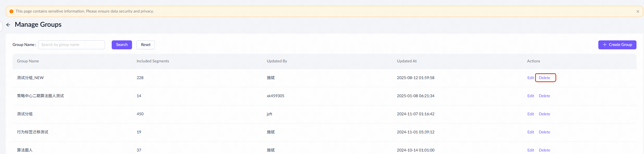Edit the 策略中心二期算法圈人测试 group
Viewport: 644px width, 154px height.
click(530, 96)
